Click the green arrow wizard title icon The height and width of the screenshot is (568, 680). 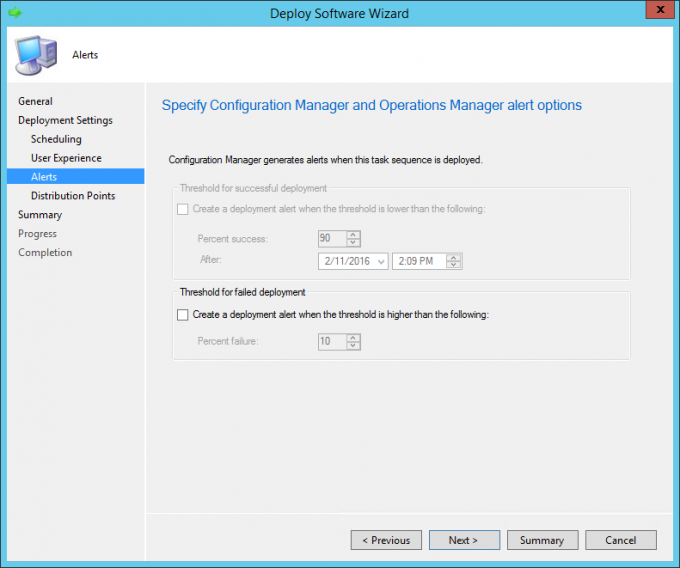14,13
